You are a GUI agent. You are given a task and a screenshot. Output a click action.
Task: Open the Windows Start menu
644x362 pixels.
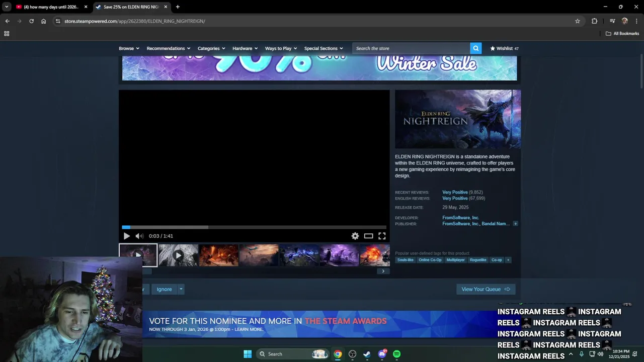point(248,354)
